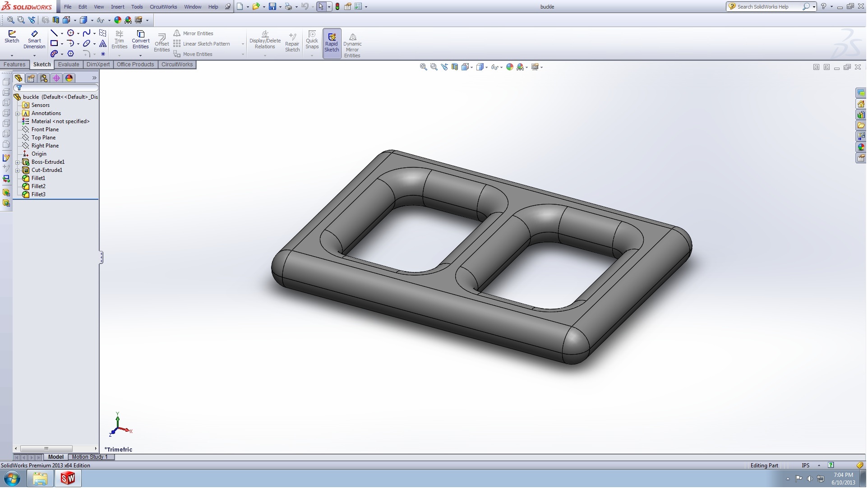Click the Rebuild traffic light icon
This screenshot has width=868, height=489.
337,7
